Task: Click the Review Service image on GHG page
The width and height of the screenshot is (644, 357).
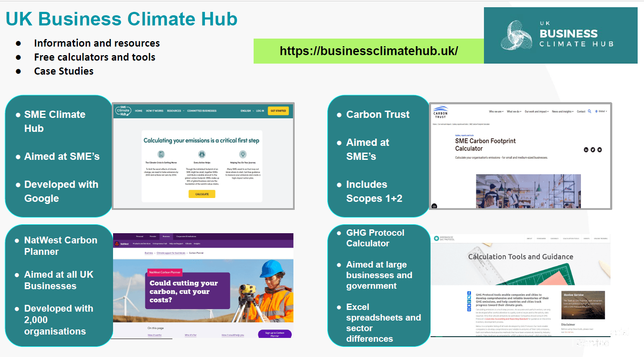Action: pyautogui.click(x=583, y=305)
